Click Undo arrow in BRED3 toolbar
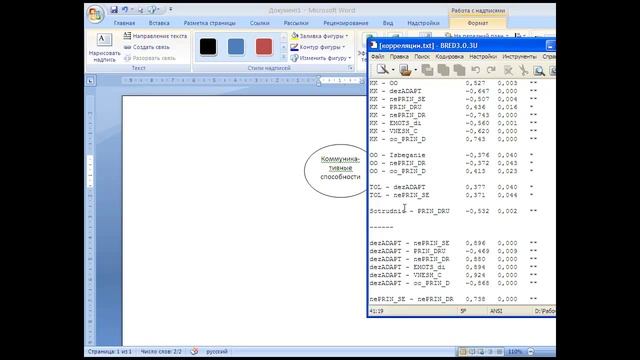 (x=476, y=70)
